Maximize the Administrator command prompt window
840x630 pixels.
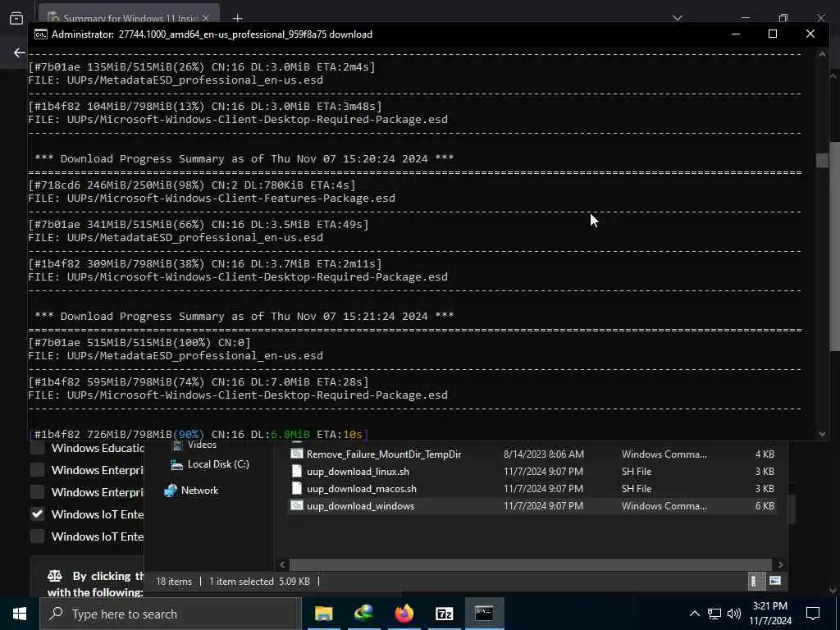[773, 34]
